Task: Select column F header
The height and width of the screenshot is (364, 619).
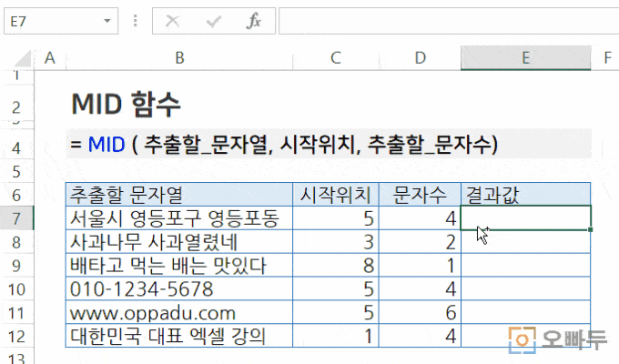Action: (607, 58)
